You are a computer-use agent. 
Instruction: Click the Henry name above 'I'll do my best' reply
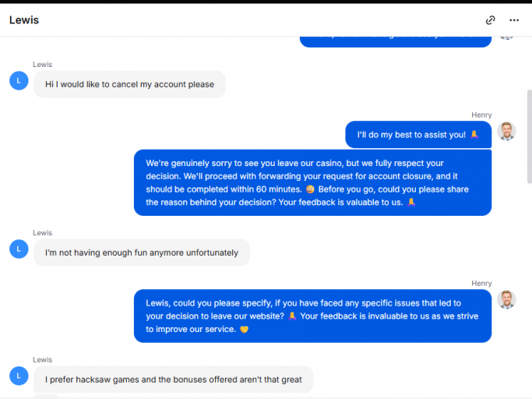coord(481,115)
